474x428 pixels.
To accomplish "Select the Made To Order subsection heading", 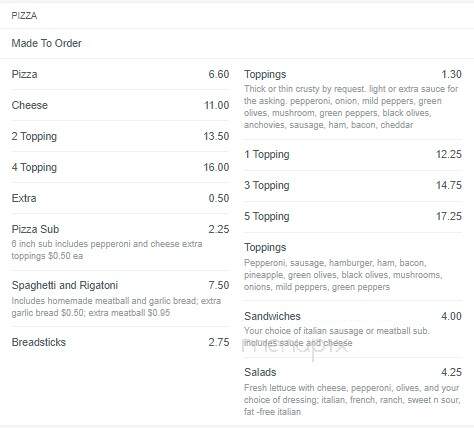I will click(x=46, y=43).
